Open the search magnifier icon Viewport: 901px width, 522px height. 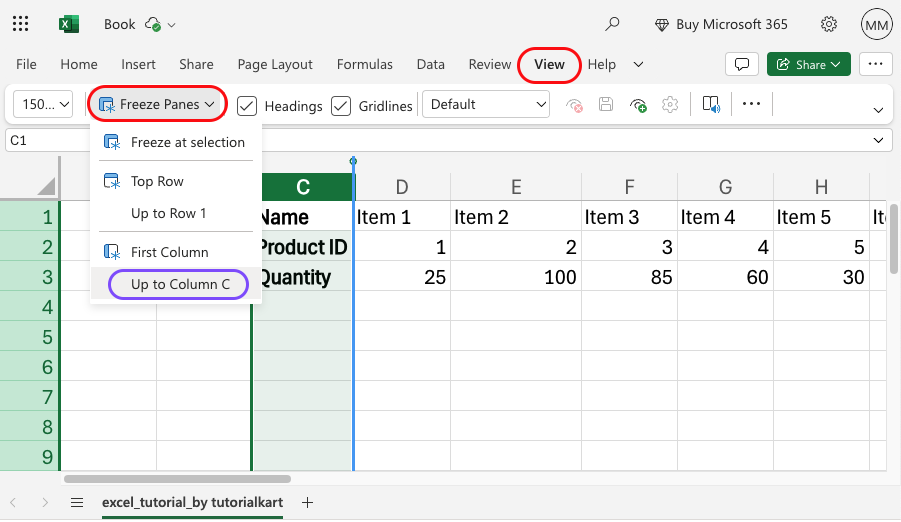click(x=612, y=24)
